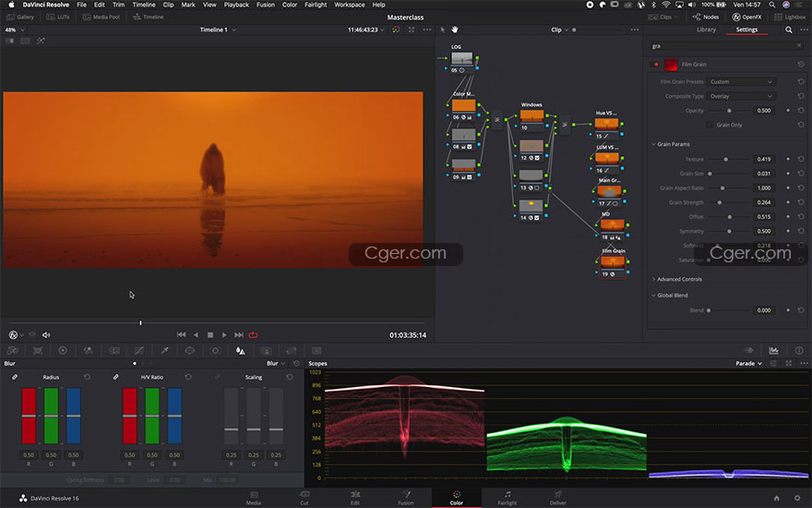Open the Camera Raw palette
Image resolution: width=812 pixels, height=508 pixels.
point(12,350)
